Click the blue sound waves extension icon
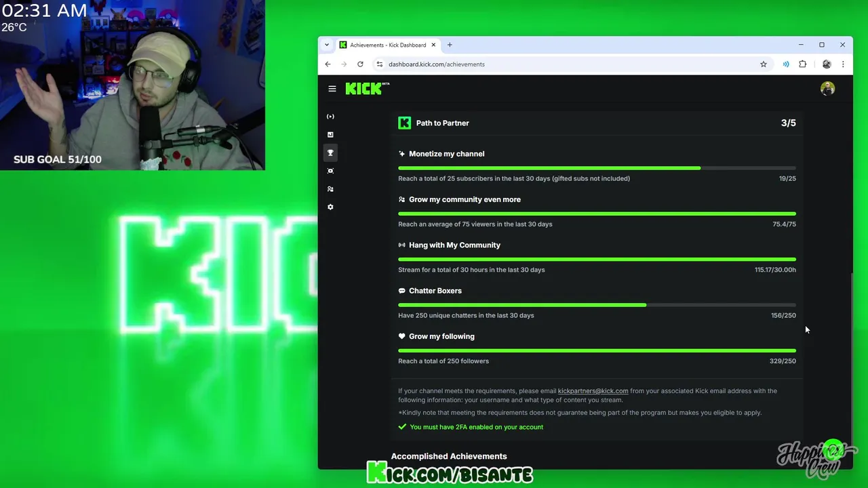The image size is (868, 488). (x=786, y=64)
